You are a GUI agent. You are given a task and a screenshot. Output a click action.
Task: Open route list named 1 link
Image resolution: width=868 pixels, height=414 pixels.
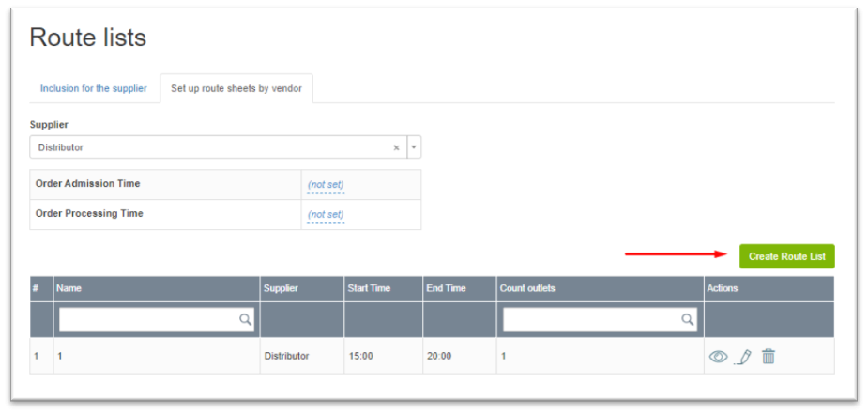click(x=60, y=357)
